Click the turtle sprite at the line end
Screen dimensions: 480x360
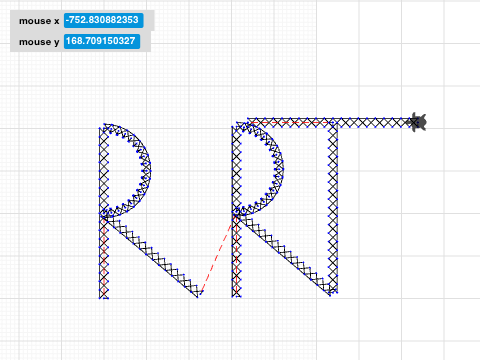click(416, 122)
